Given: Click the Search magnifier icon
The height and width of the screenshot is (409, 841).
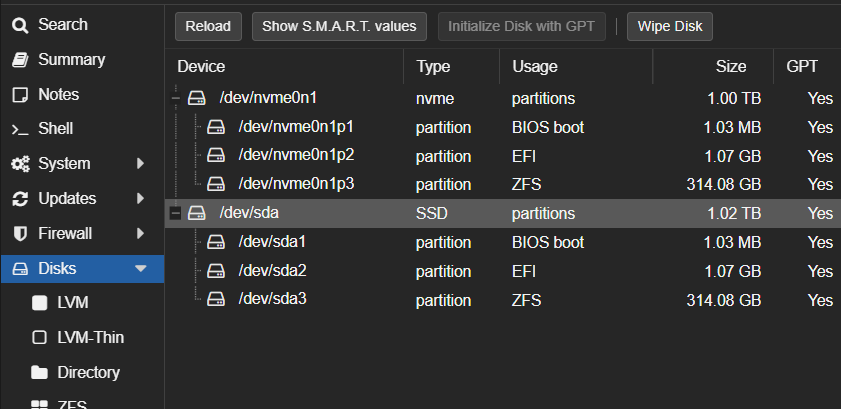Looking at the screenshot, I should click(x=19, y=25).
